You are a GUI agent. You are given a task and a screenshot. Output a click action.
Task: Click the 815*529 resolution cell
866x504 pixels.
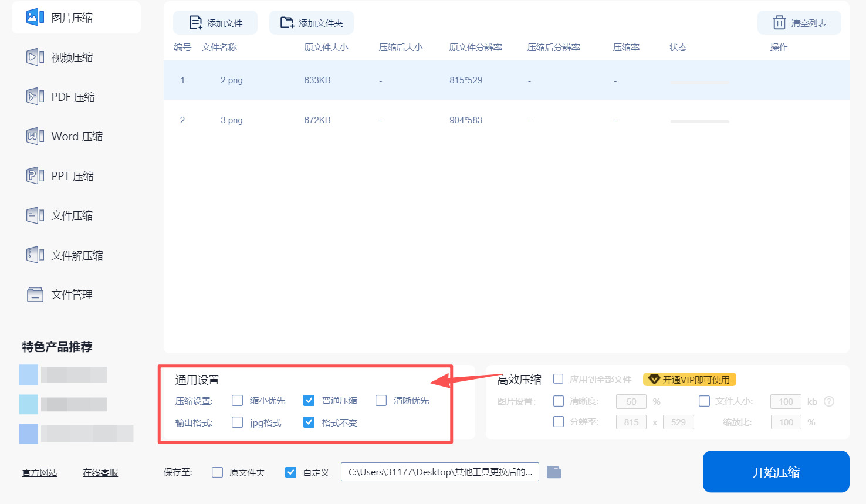tap(466, 80)
